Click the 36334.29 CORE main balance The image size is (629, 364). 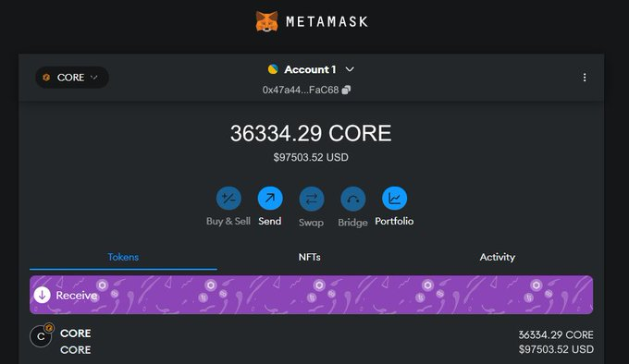pyautogui.click(x=311, y=133)
